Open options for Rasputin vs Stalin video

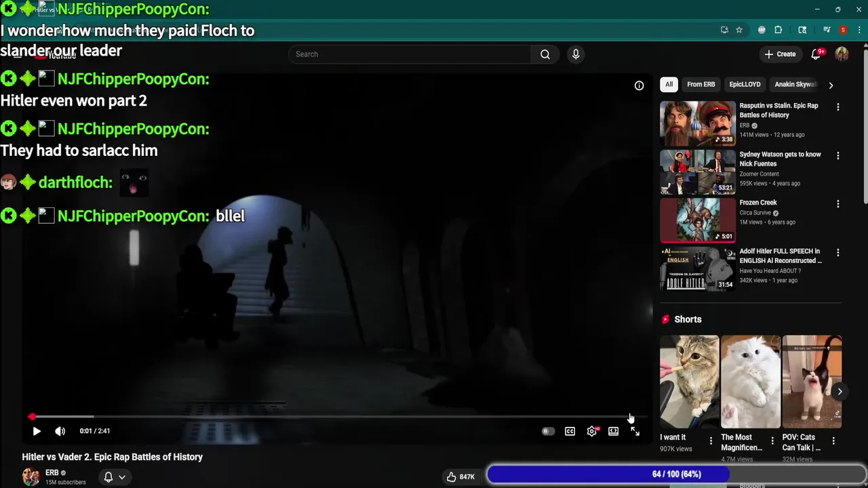pyautogui.click(x=838, y=107)
